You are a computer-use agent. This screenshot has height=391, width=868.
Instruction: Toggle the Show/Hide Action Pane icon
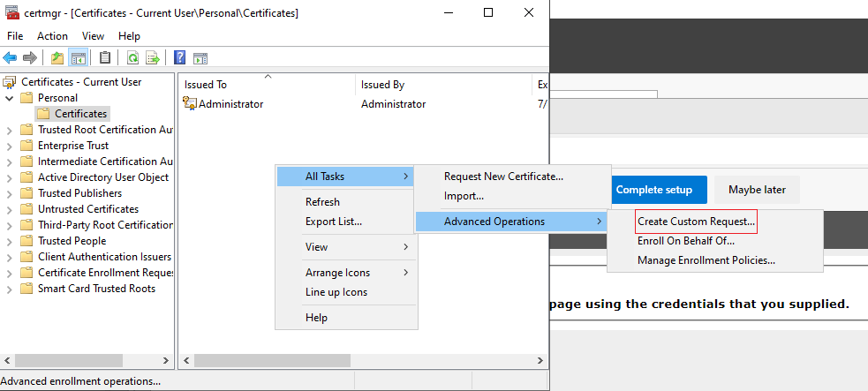click(x=200, y=57)
